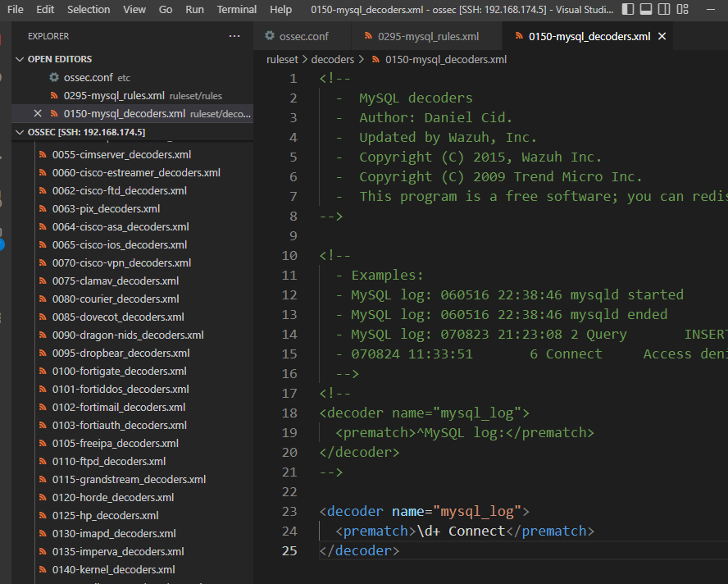Click XML icon of 0102-fortimail_decoders.xml

pos(43,407)
